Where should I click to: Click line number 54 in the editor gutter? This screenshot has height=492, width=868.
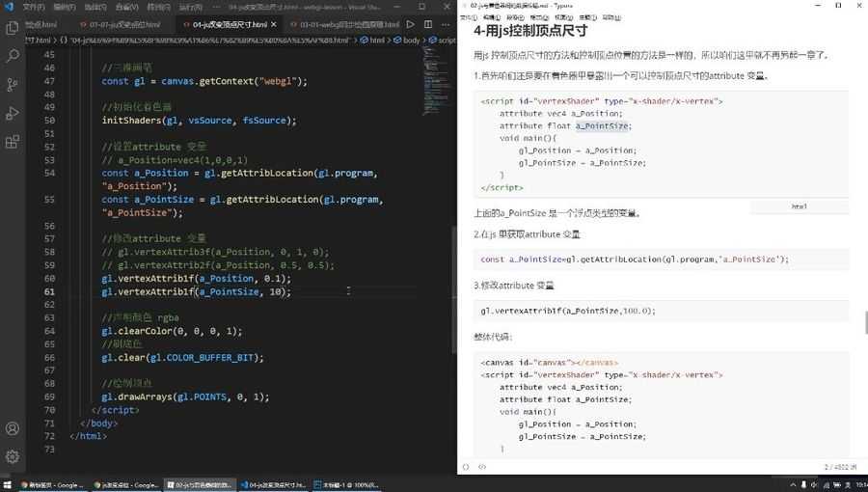point(50,174)
